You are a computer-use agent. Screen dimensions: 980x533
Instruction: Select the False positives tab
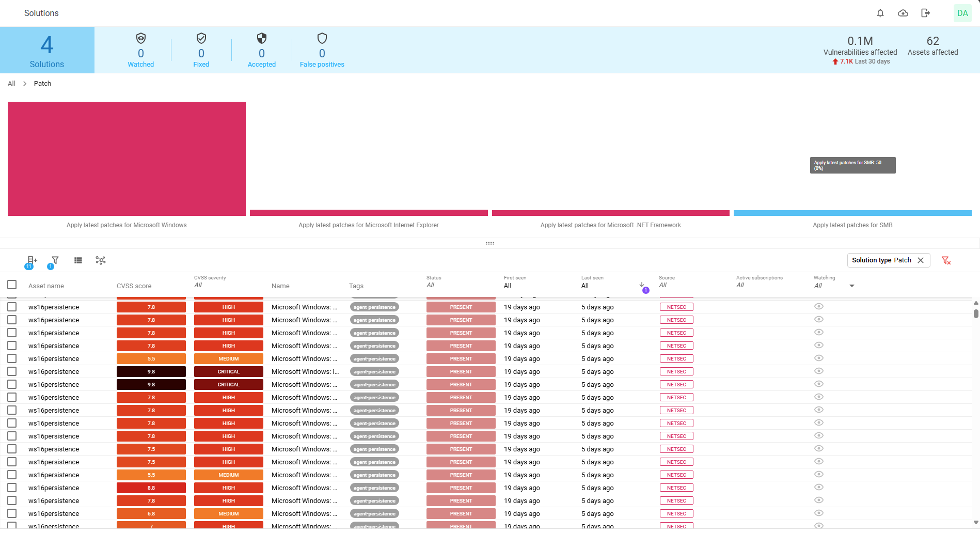[x=322, y=51]
